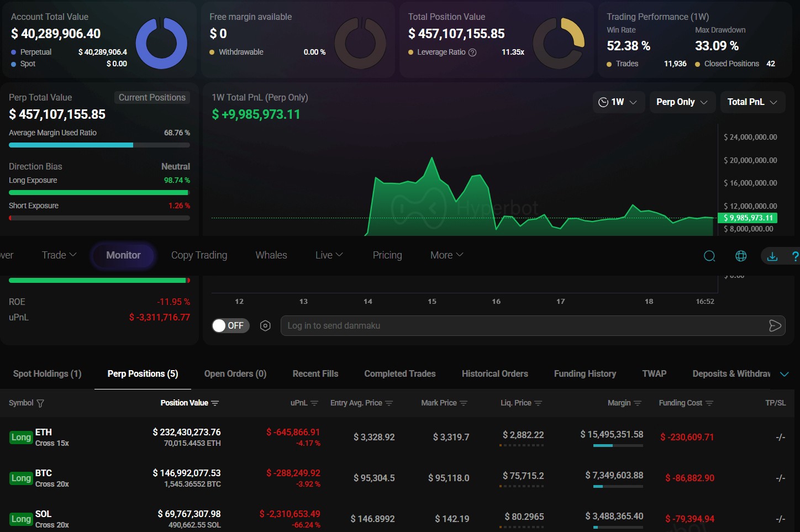Click the ETH row margin bar
Screen dimensions: 800x532
point(618,445)
